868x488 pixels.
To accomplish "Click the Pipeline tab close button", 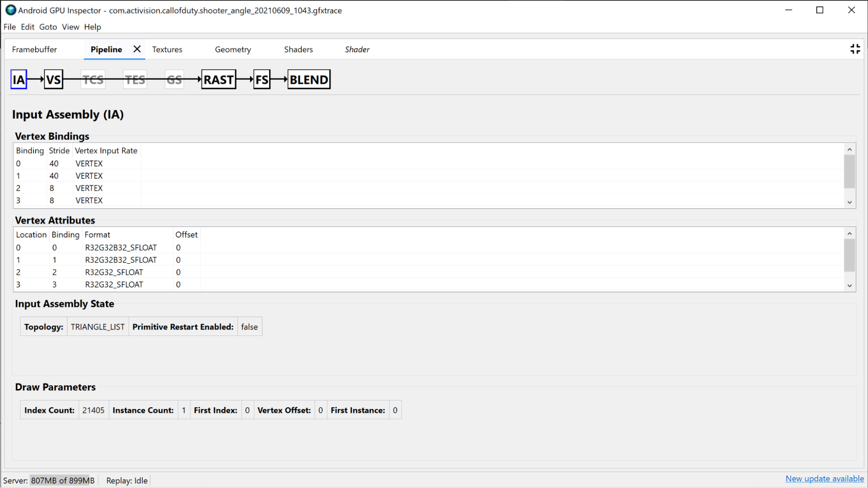I will (136, 49).
